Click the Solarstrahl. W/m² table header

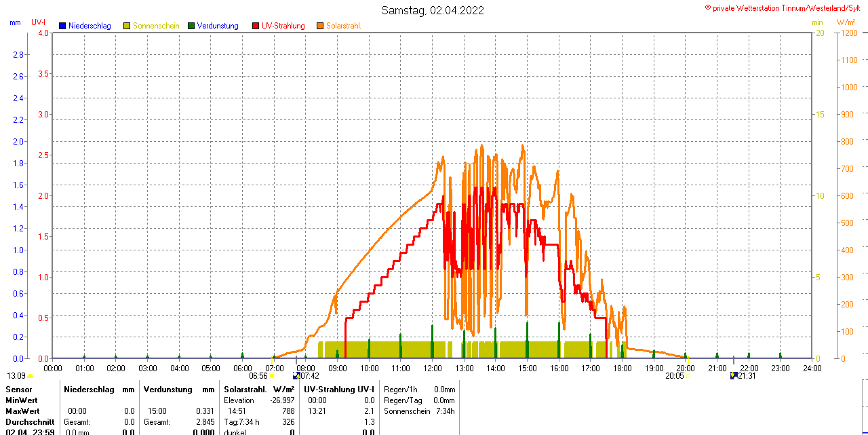(259, 390)
